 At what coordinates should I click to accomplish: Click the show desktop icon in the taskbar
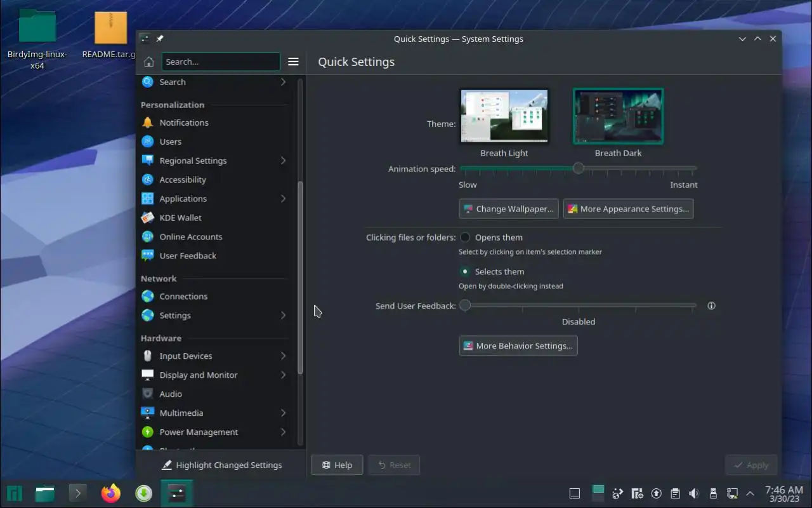(574, 493)
